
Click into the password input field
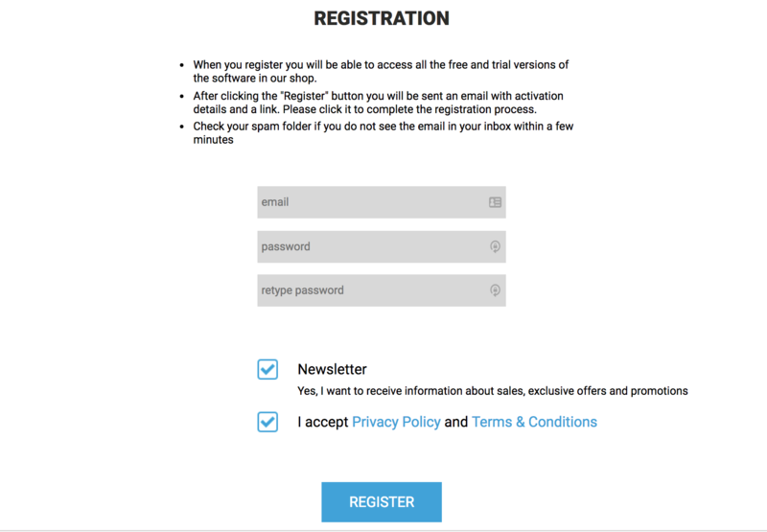coord(369,246)
